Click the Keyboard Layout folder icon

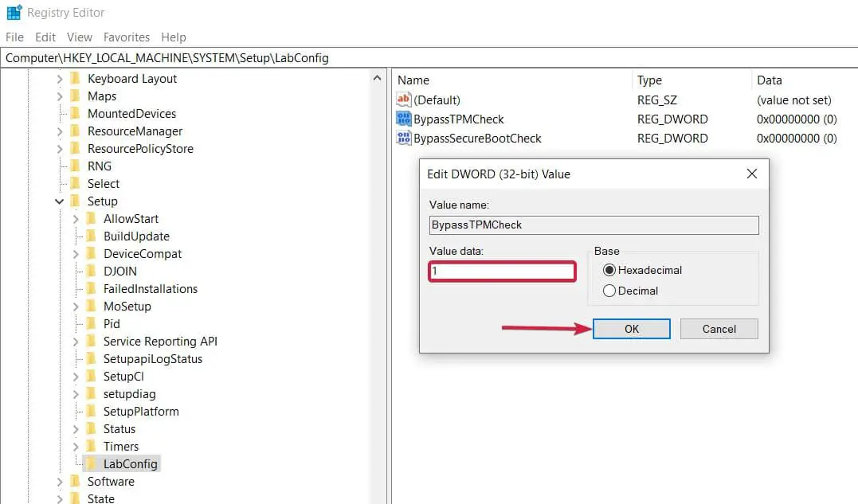tap(76, 78)
